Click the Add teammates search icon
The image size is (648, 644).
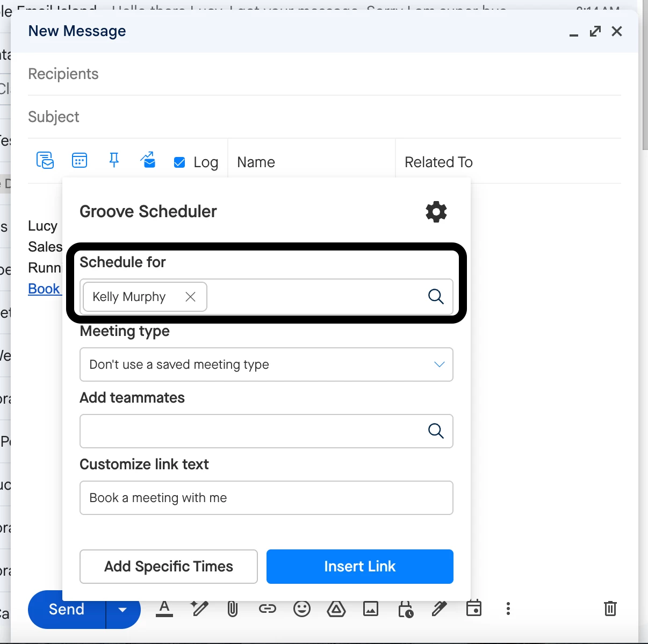[436, 431]
